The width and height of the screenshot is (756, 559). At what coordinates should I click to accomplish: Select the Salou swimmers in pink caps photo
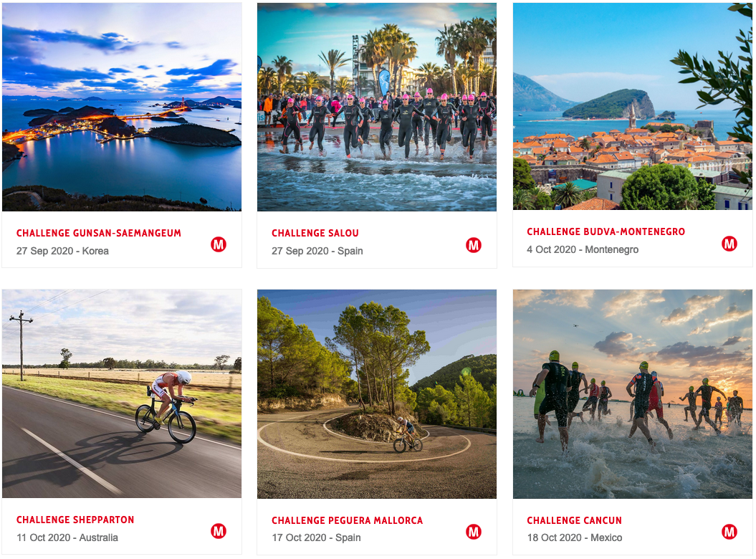[376, 107]
